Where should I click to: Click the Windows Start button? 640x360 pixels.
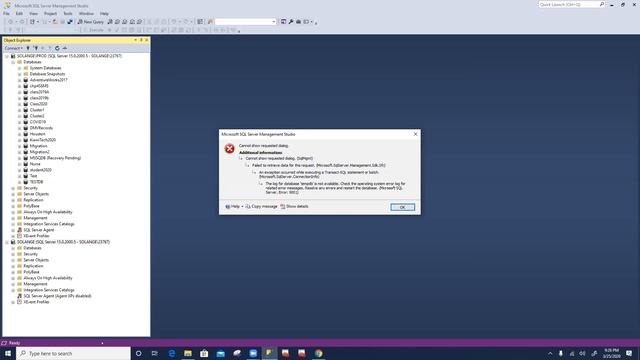[8, 353]
